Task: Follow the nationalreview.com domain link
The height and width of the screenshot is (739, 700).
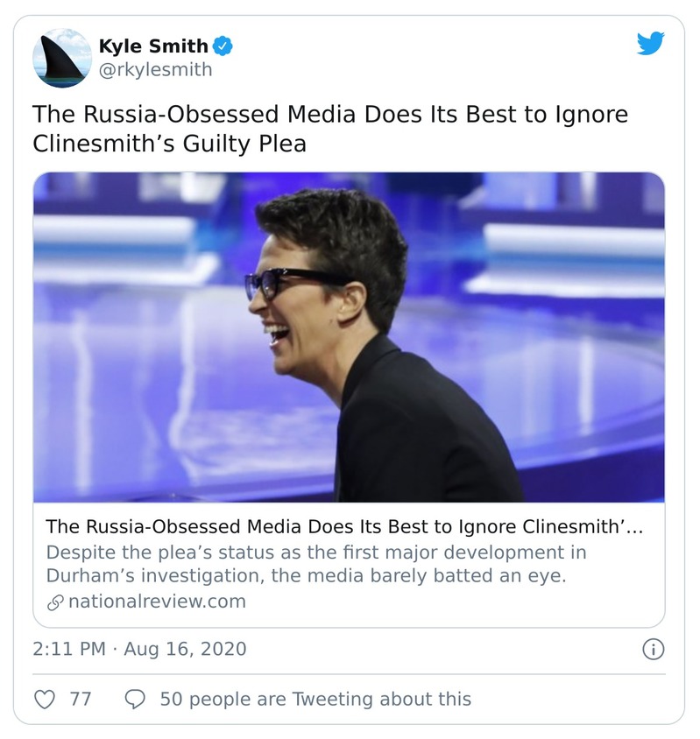Action: tap(156, 602)
